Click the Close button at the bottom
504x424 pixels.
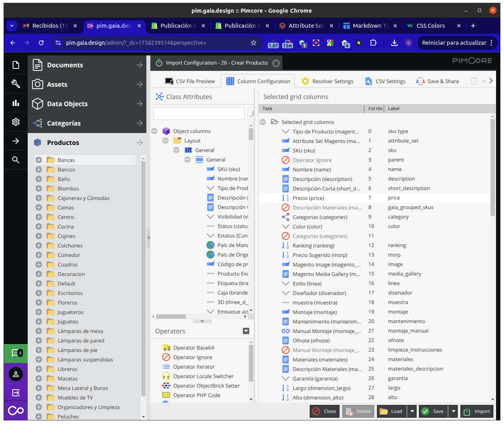324,411
